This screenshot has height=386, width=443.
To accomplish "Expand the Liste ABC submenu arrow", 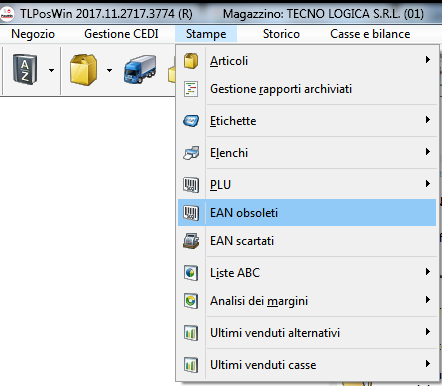I will coord(428,272).
